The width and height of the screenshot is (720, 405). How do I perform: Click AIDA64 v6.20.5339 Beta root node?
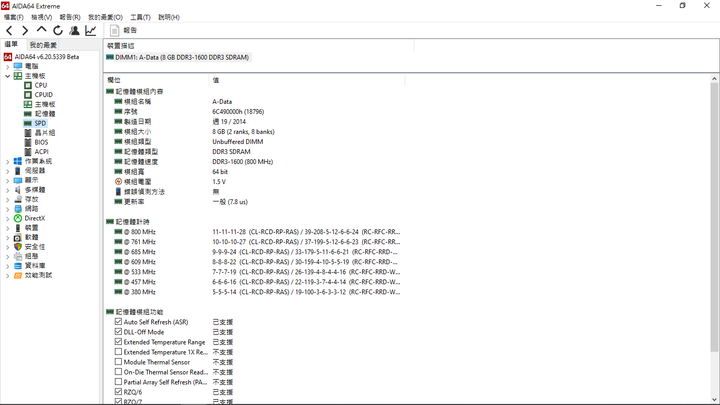pos(46,57)
